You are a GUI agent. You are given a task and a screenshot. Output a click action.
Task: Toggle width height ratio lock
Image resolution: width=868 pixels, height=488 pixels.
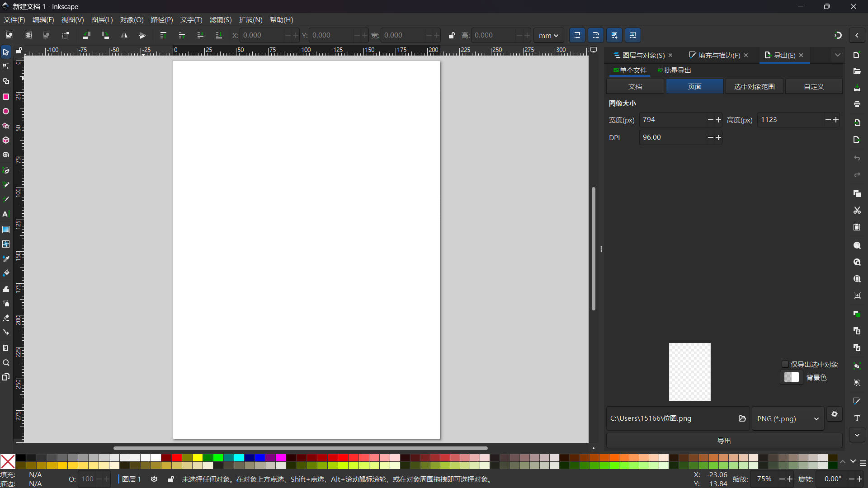451,35
